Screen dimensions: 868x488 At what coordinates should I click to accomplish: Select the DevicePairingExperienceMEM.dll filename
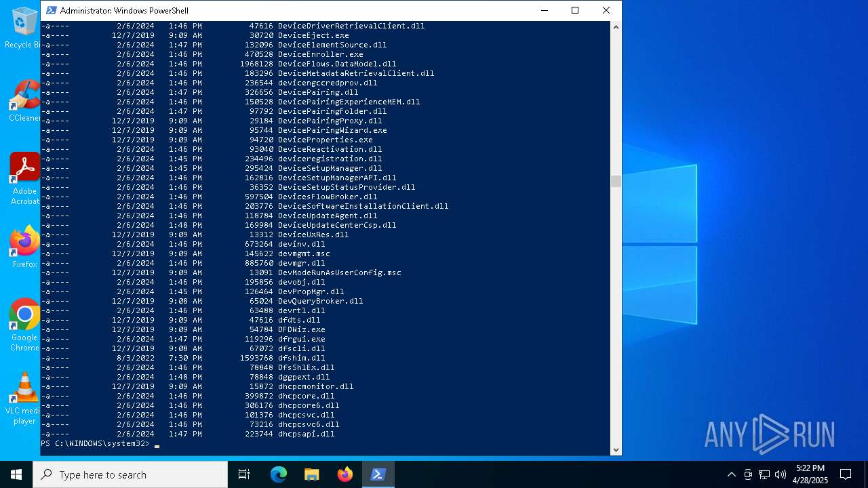coord(349,102)
